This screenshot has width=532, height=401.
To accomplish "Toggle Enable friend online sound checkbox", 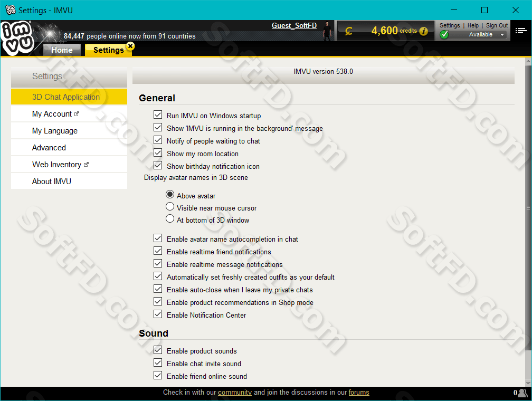I will click(x=158, y=375).
